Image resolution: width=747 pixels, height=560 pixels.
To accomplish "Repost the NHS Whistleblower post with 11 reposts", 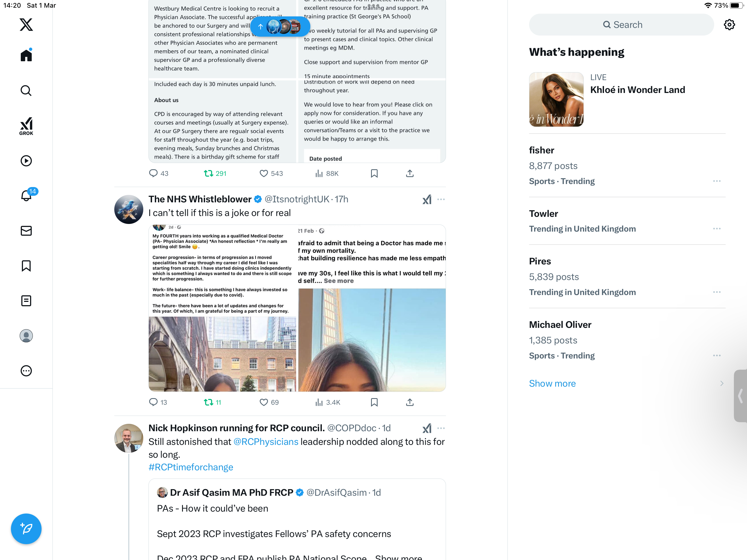I will 212,402.
